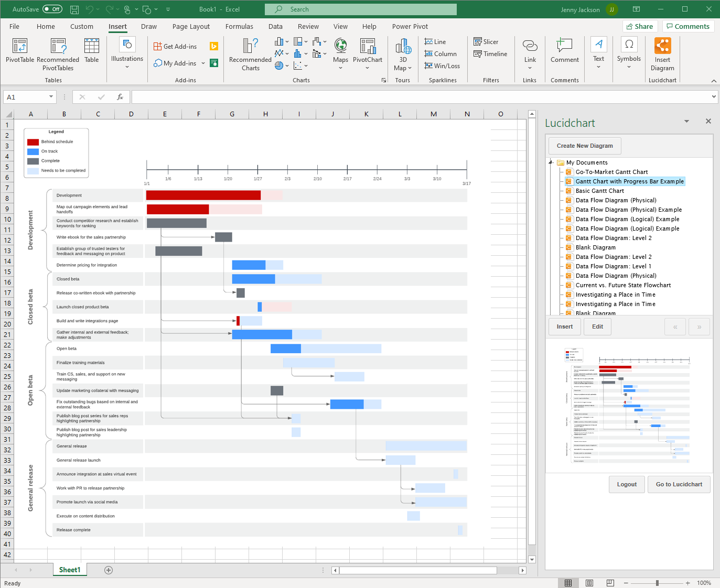Insert a Win/Loss sparkline
Image resolution: width=720 pixels, height=588 pixels.
click(x=442, y=66)
